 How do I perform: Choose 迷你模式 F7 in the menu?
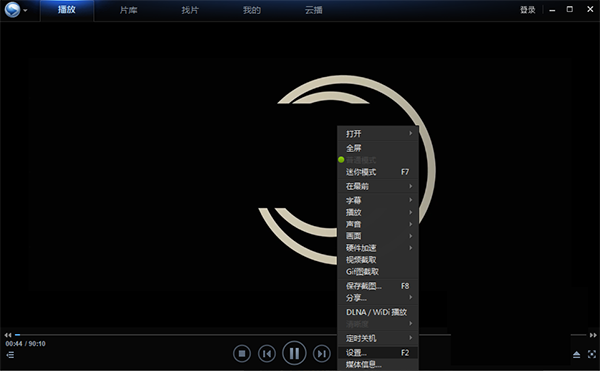pos(378,172)
